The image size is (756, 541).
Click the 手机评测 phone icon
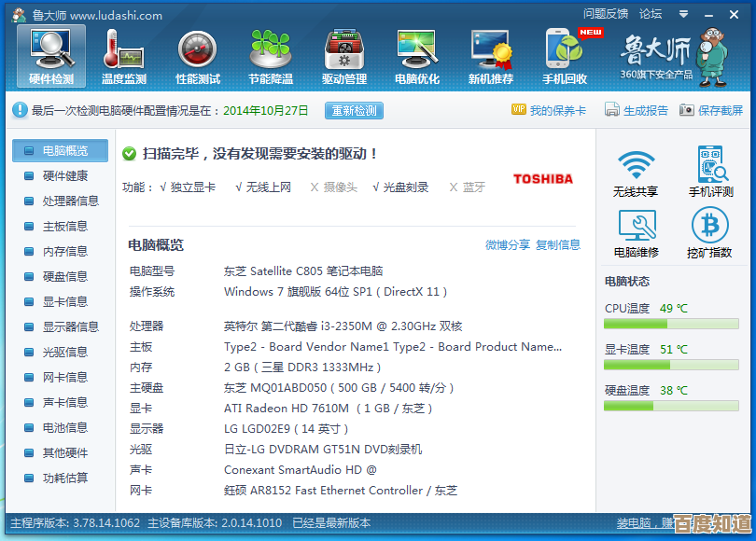(711, 166)
